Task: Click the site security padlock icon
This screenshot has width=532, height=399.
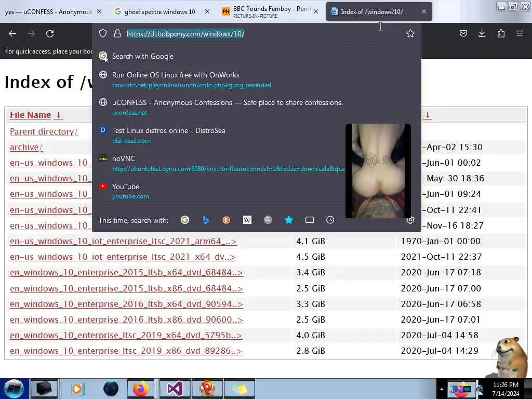Action: point(117,33)
